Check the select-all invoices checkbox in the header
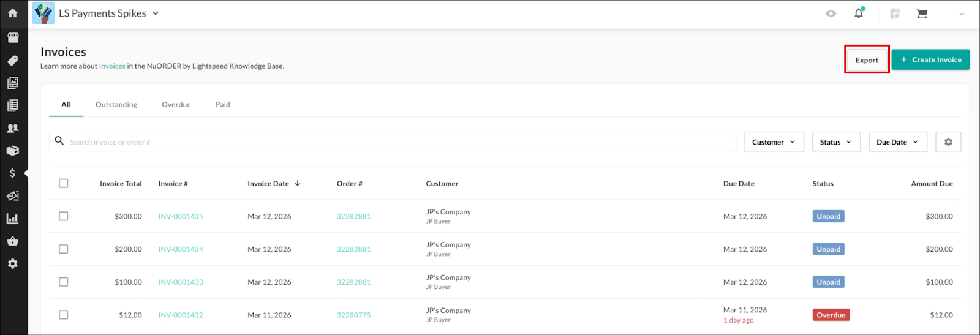 tap(64, 183)
